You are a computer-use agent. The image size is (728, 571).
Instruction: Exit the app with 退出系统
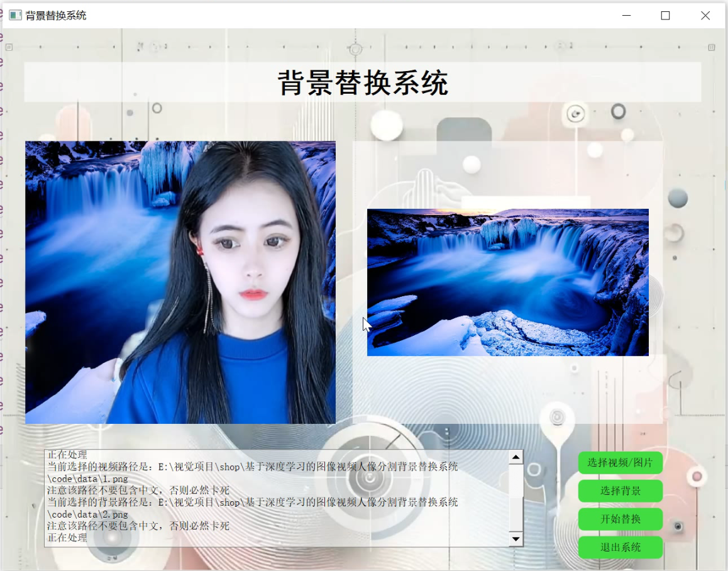tap(620, 547)
